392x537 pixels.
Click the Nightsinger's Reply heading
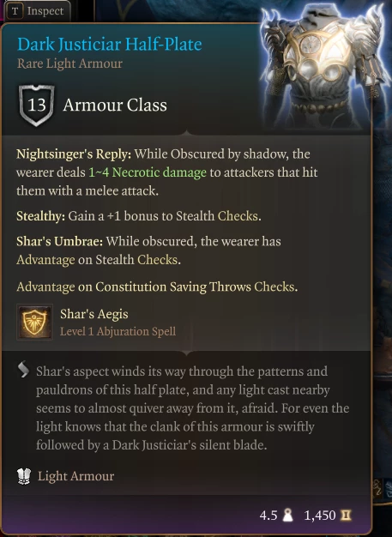[x=74, y=154]
